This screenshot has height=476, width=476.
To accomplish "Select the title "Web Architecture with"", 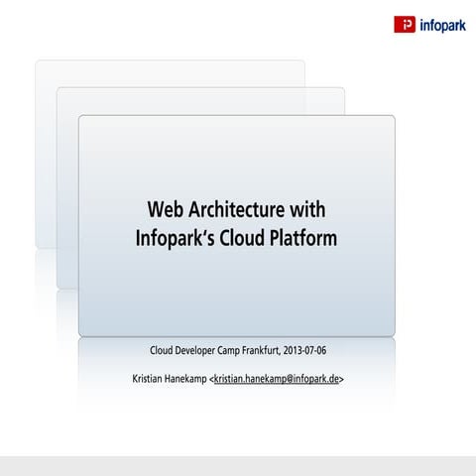I will pos(236,209).
